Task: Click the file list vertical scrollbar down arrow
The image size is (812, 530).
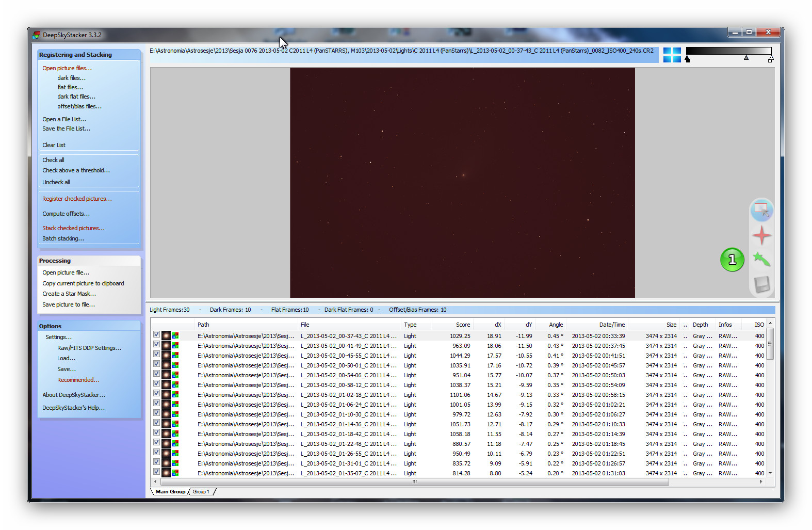Action: click(770, 473)
